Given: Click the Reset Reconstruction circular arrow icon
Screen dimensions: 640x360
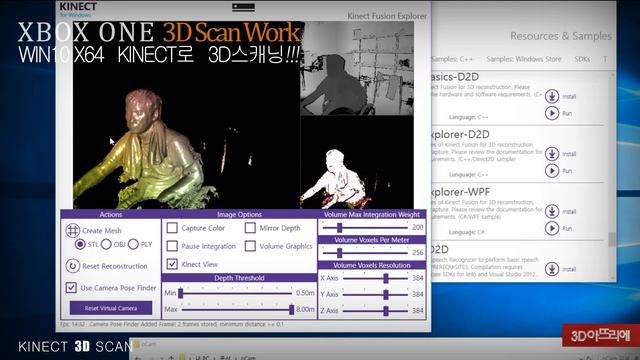Looking at the screenshot, I should point(73,266).
